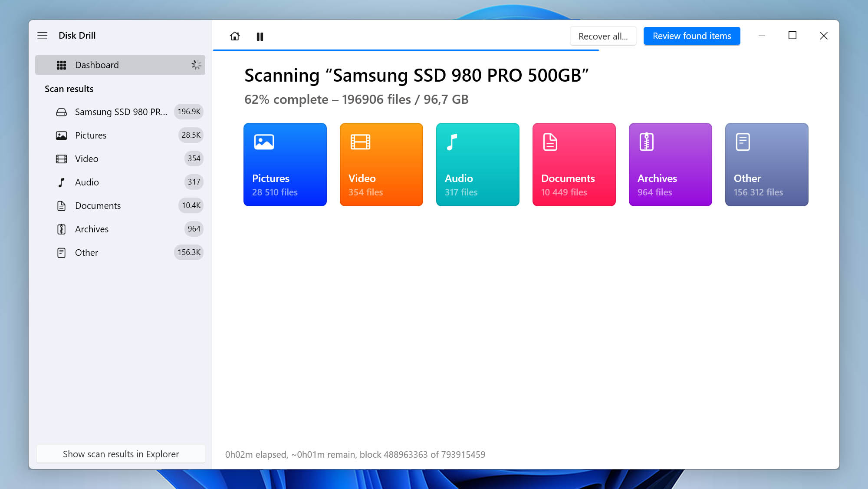The width and height of the screenshot is (868, 489).
Task: Go to the home screen icon
Action: (235, 36)
